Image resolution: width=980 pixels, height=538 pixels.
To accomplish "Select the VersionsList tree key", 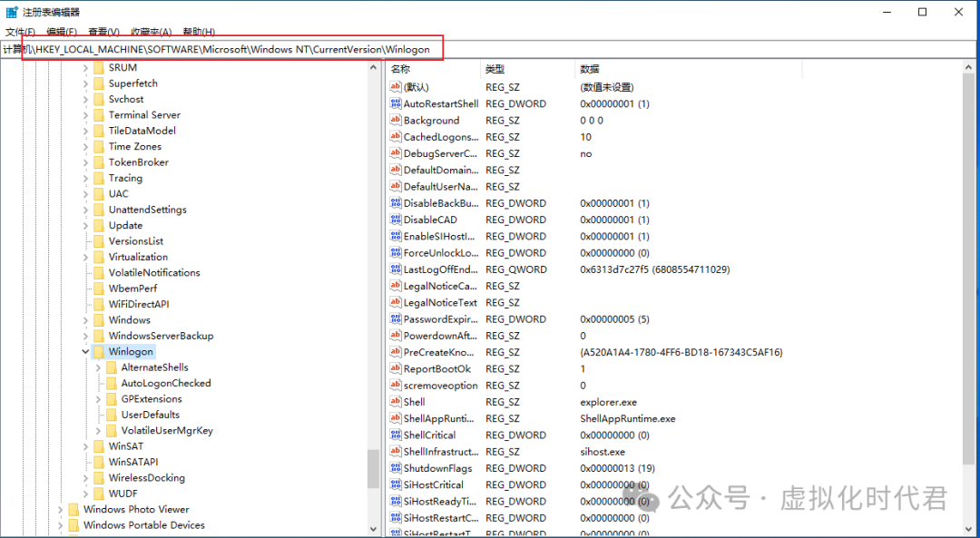I will click(x=135, y=241).
